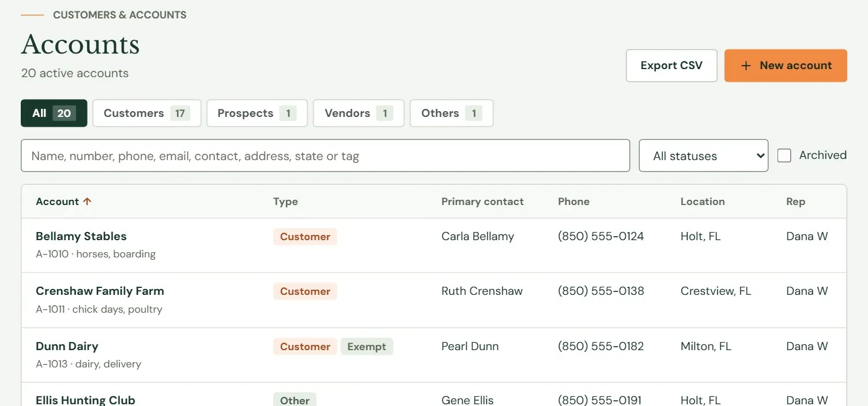Click phone number (850) 555-0182
Image resolution: width=868 pixels, height=406 pixels.
(x=601, y=346)
